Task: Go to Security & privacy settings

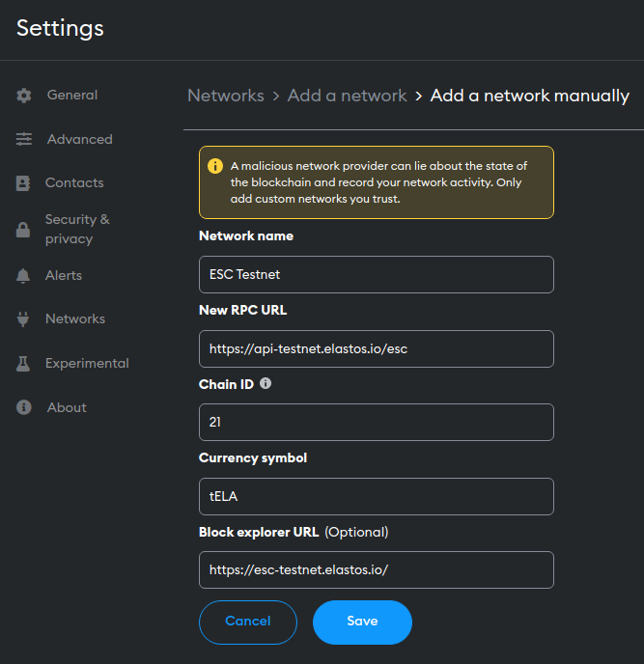Action: (x=77, y=229)
